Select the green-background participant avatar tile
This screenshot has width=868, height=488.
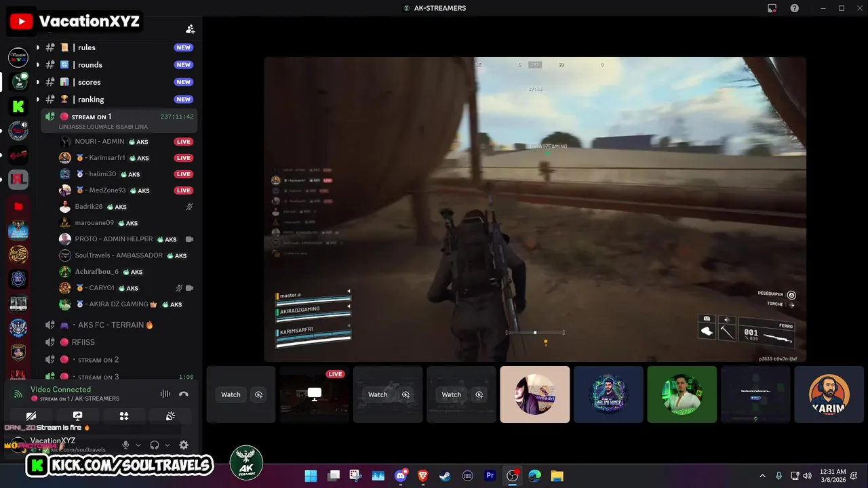click(682, 394)
